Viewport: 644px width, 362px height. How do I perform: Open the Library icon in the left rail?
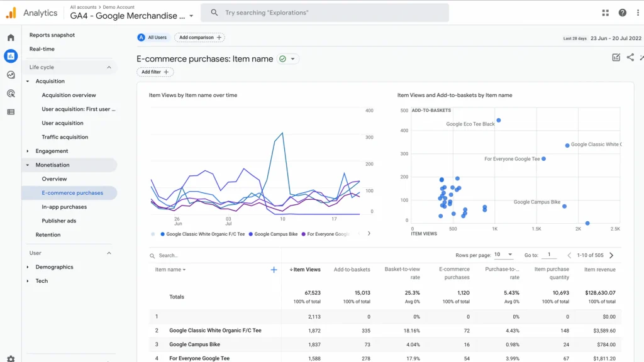coord(10,112)
